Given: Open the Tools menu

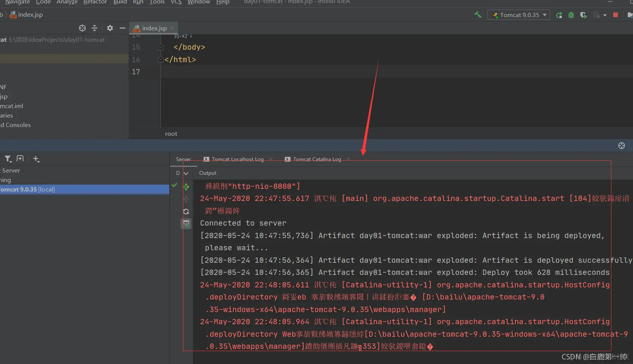Looking at the screenshot, I should (x=157, y=2).
